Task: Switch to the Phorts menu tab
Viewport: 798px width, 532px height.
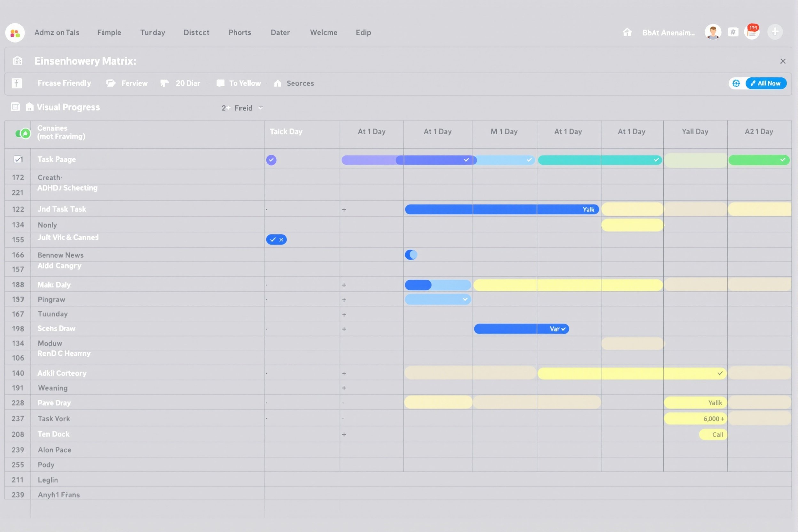Action: point(240,32)
